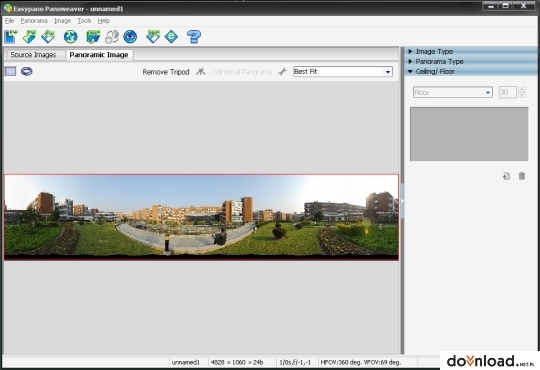Open the Tools menu

pyautogui.click(x=84, y=21)
